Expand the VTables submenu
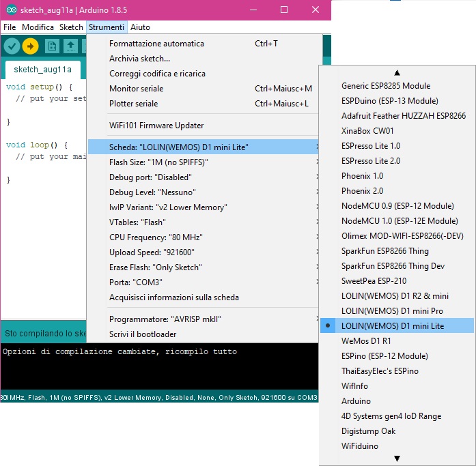Viewport: 476px width, 466px height. pyautogui.click(x=203, y=222)
